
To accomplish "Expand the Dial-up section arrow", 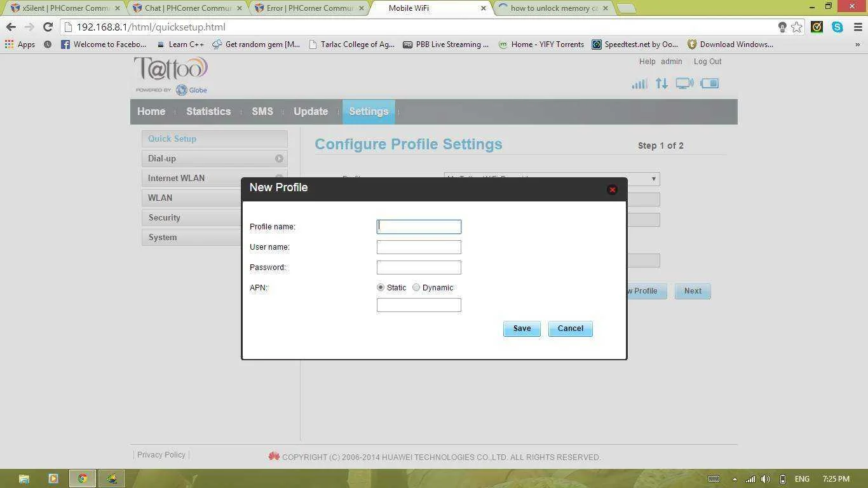I will [x=279, y=158].
